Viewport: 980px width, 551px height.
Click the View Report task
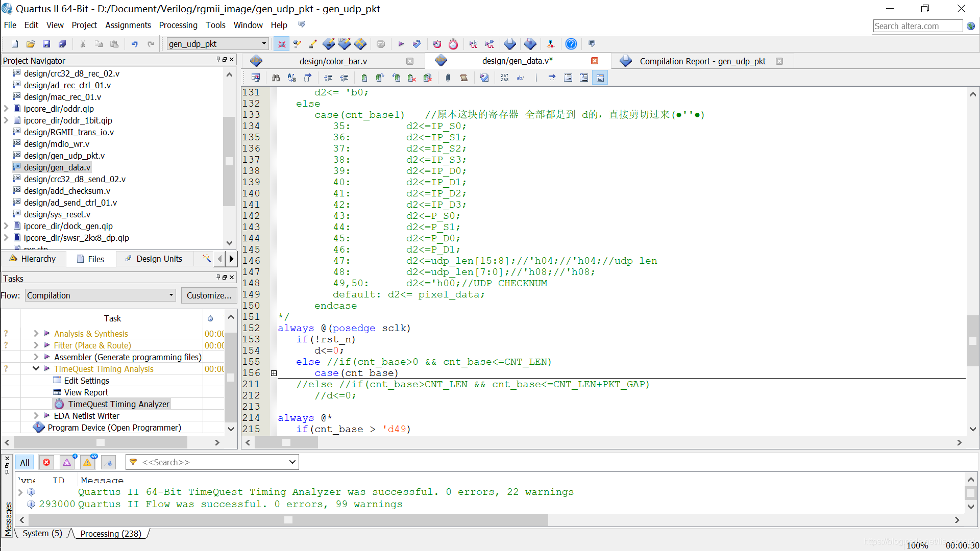click(x=86, y=392)
